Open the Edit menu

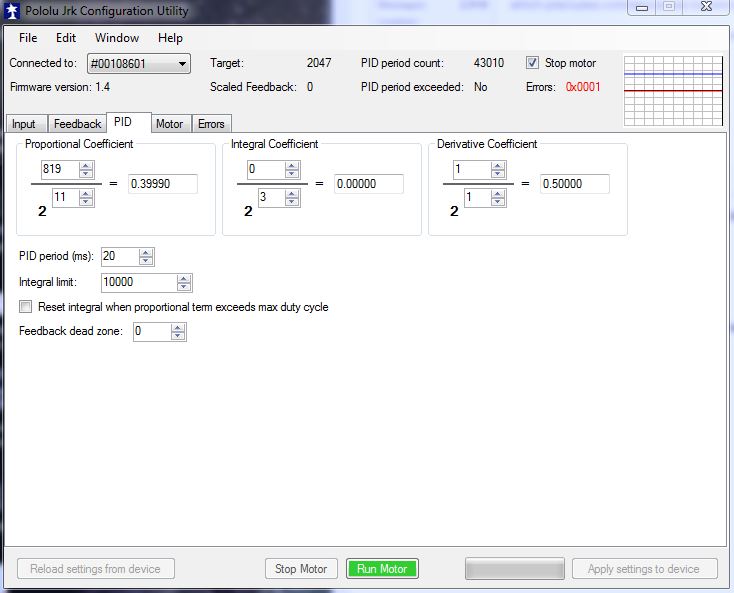[x=66, y=38]
